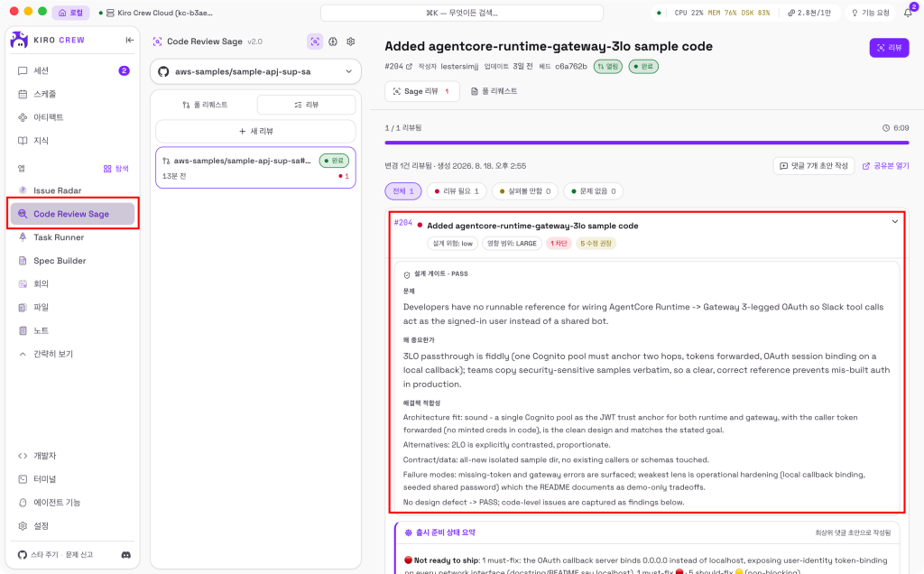
Task: Select Code Review Sage in sidebar
Action: 73,214
